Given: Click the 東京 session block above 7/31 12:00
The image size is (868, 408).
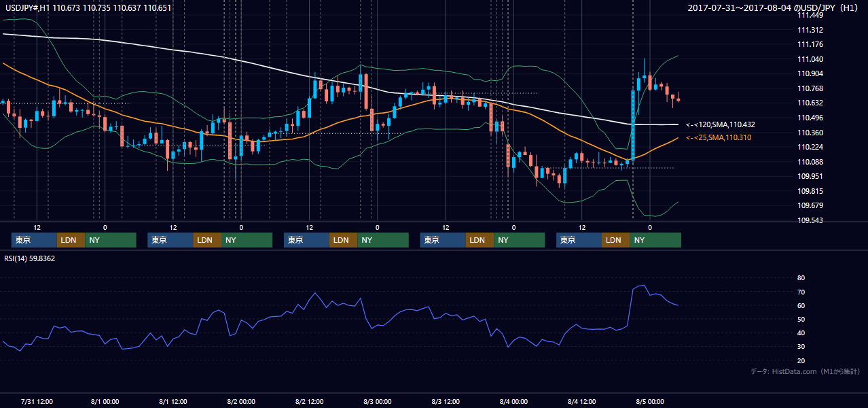Looking at the screenshot, I should (x=34, y=240).
